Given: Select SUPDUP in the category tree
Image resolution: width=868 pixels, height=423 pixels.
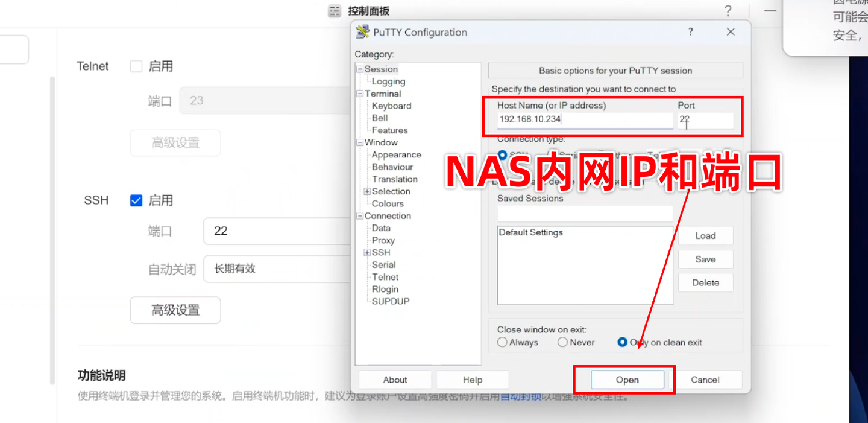Looking at the screenshot, I should point(391,301).
